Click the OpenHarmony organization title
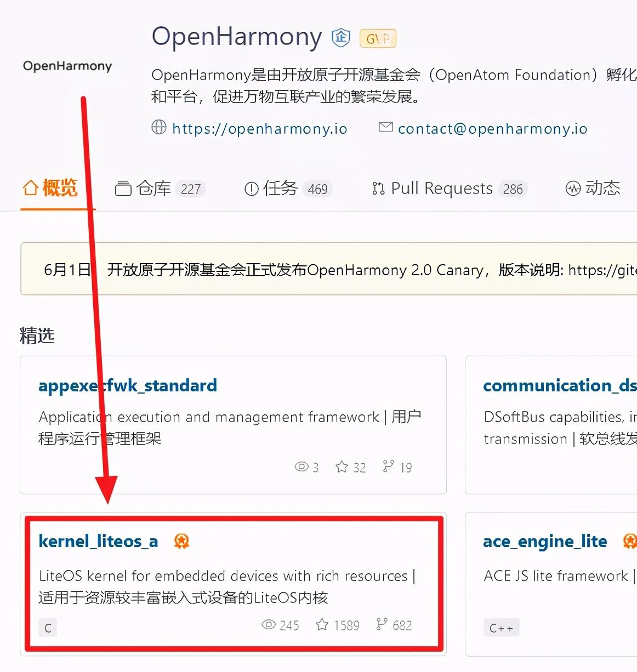The width and height of the screenshot is (637, 672). (237, 37)
